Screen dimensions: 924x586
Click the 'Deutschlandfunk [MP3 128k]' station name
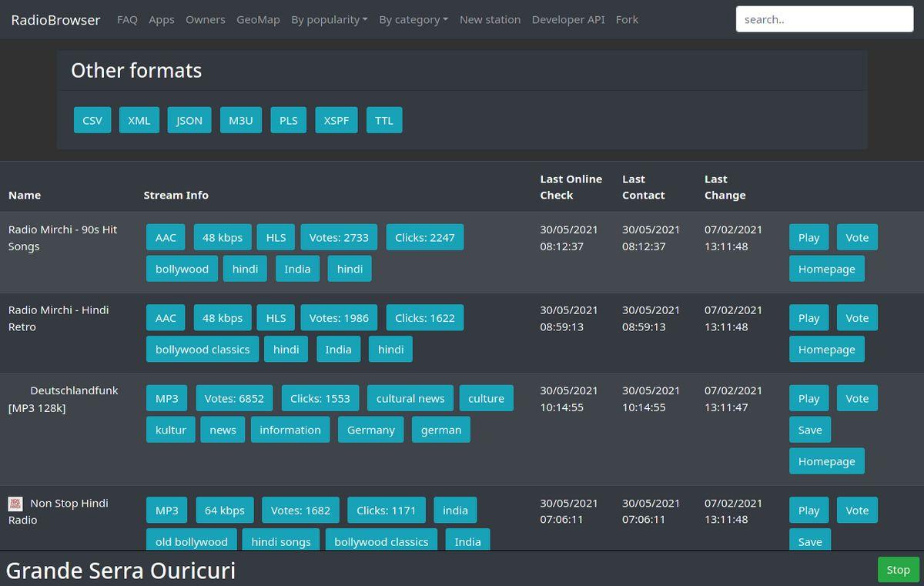tap(63, 400)
